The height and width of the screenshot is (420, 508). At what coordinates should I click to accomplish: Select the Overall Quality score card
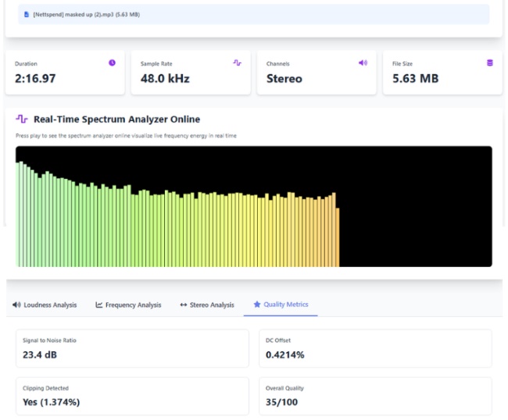pos(375,396)
